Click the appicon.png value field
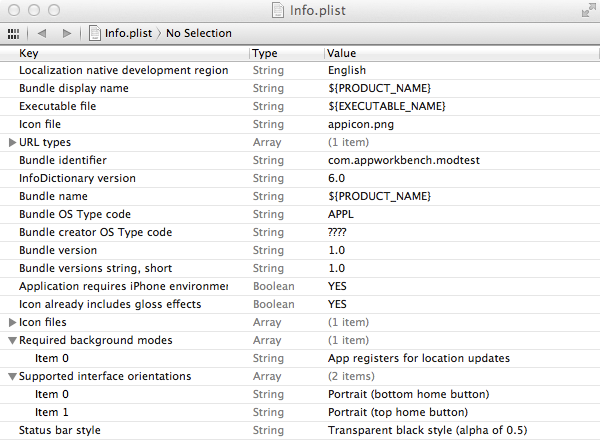This screenshot has height=443, width=600. tap(357, 125)
